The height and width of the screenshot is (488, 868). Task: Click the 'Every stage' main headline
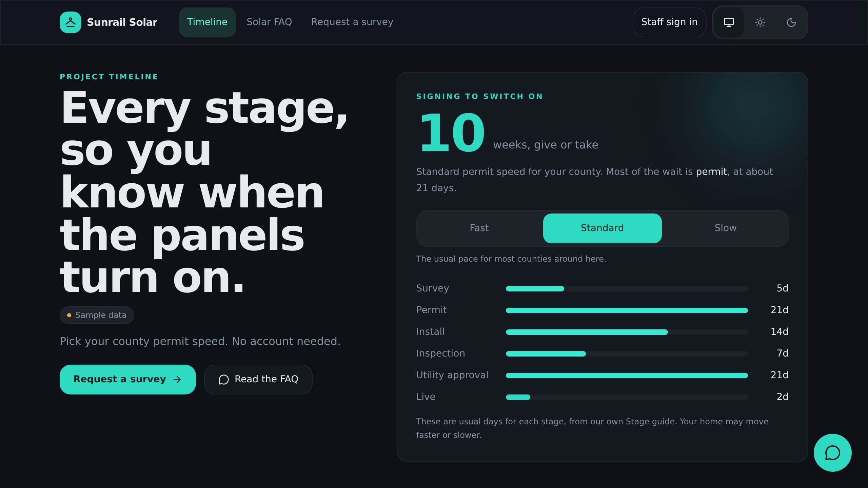[x=204, y=192]
